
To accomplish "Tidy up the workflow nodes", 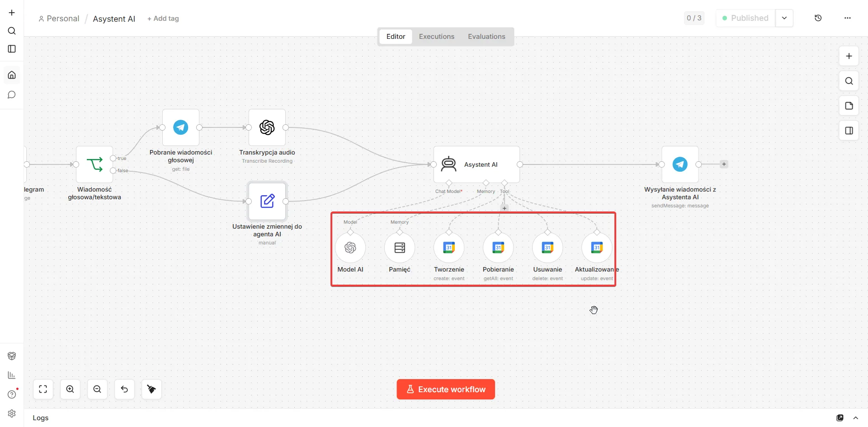I will point(151,389).
